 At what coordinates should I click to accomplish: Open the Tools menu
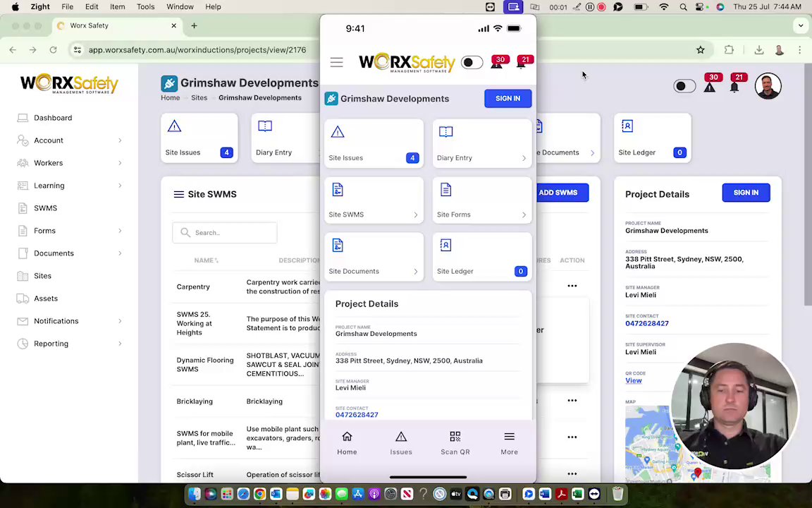click(x=145, y=7)
